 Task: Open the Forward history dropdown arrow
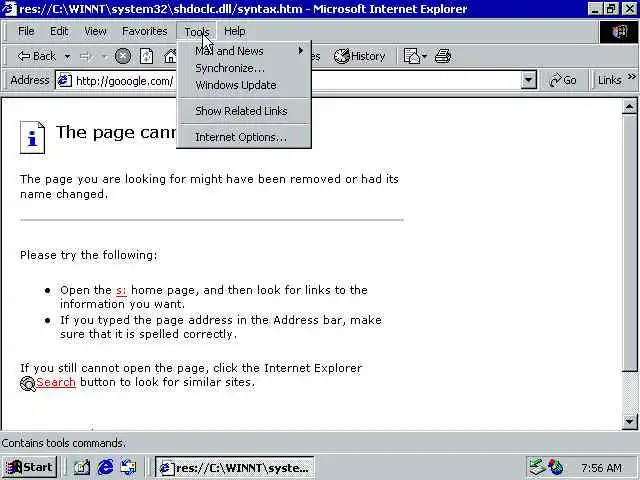coord(105,56)
